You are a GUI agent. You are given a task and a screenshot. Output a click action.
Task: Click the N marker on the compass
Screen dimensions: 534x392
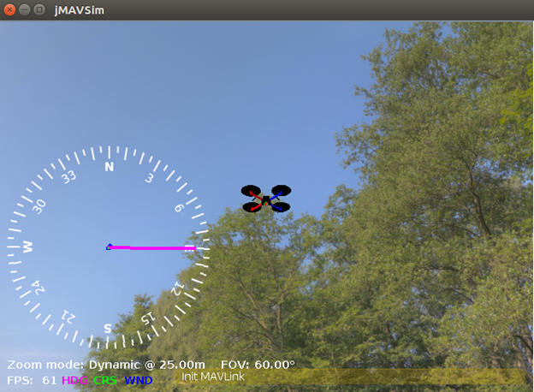pyautogui.click(x=109, y=167)
